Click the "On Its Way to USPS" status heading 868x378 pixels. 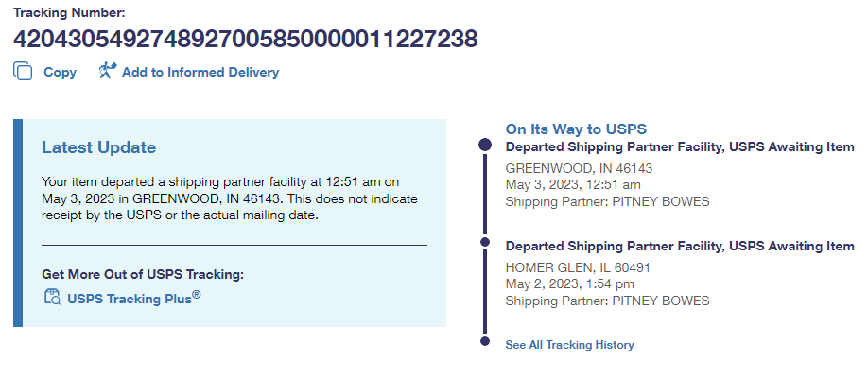pos(576,129)
